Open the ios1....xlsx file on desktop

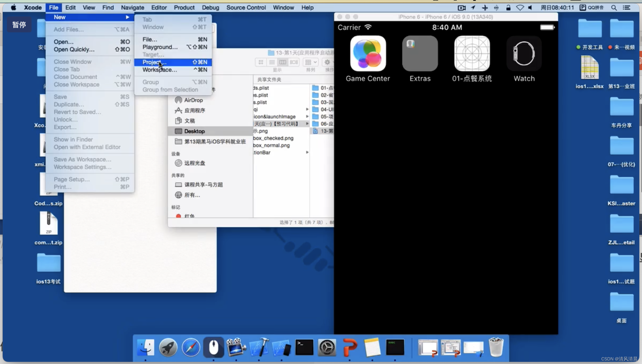tap(589, 67)
